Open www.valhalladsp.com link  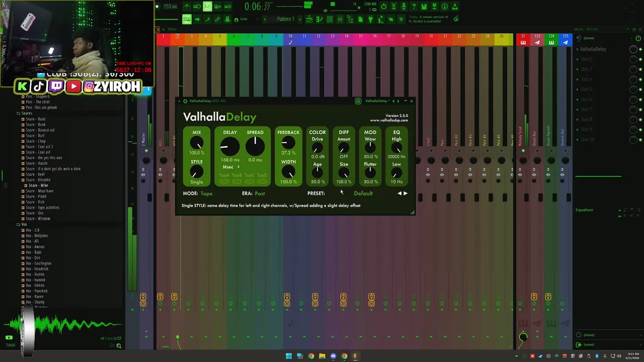(x=389, y=120)
